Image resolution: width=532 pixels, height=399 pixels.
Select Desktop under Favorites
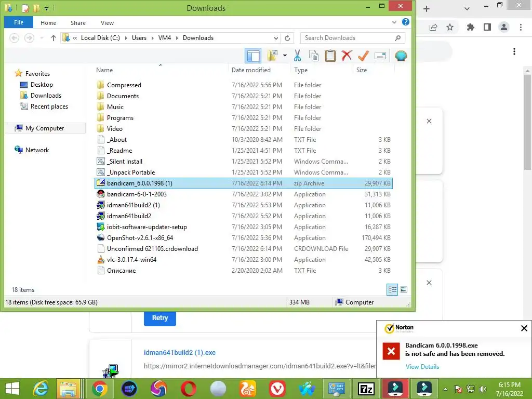[x=42, y=85]
